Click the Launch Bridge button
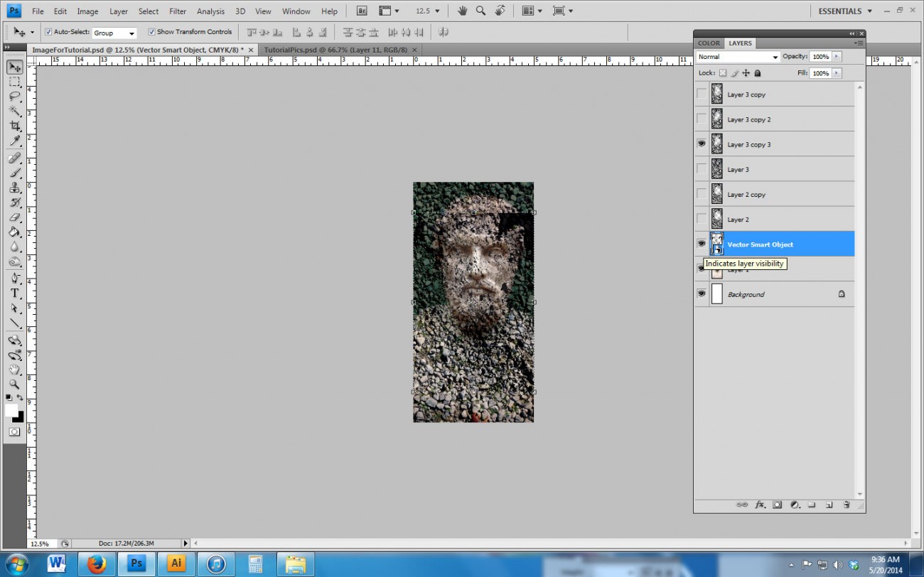924x577 pixels. point(361,11)
